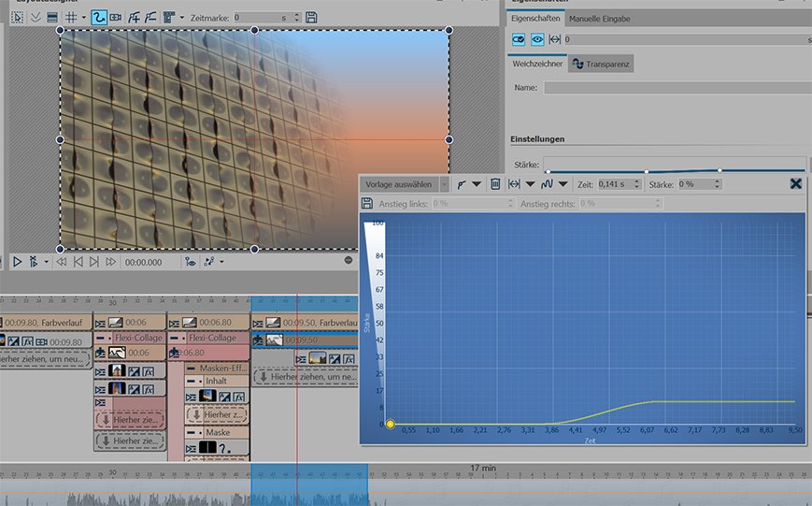Click the curve editor save icon
This screenshot has height=506, width=812.
tap(368, 203)
